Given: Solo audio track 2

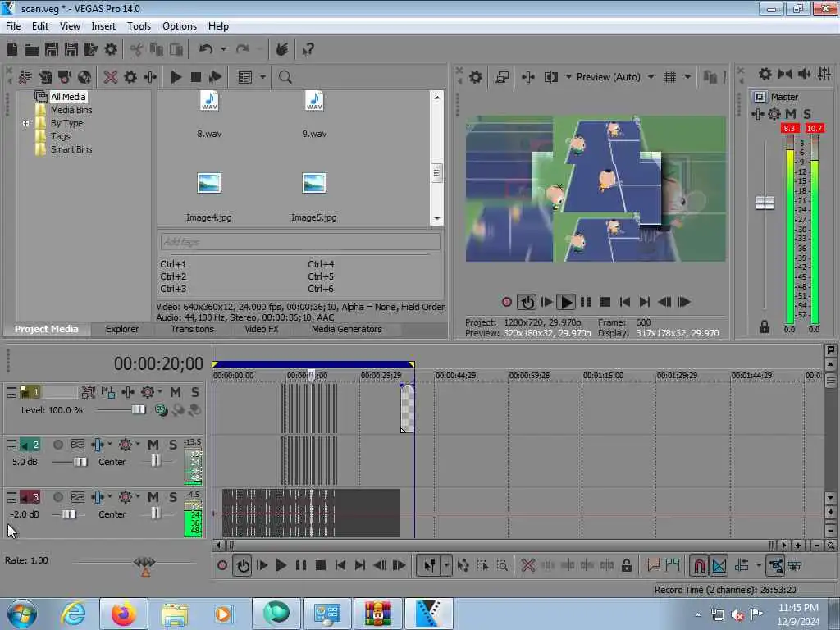Looking at the screenshot, I should click(172, 445).
